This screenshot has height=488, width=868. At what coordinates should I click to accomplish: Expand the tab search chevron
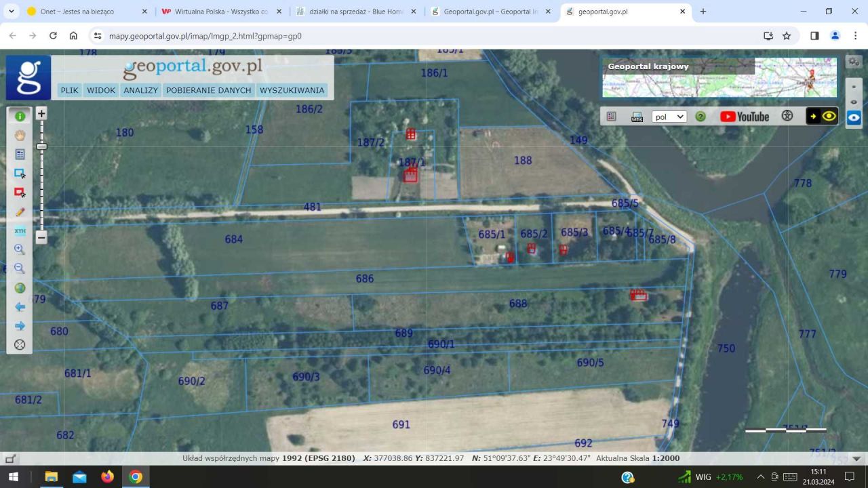click(x=12, y=12)
